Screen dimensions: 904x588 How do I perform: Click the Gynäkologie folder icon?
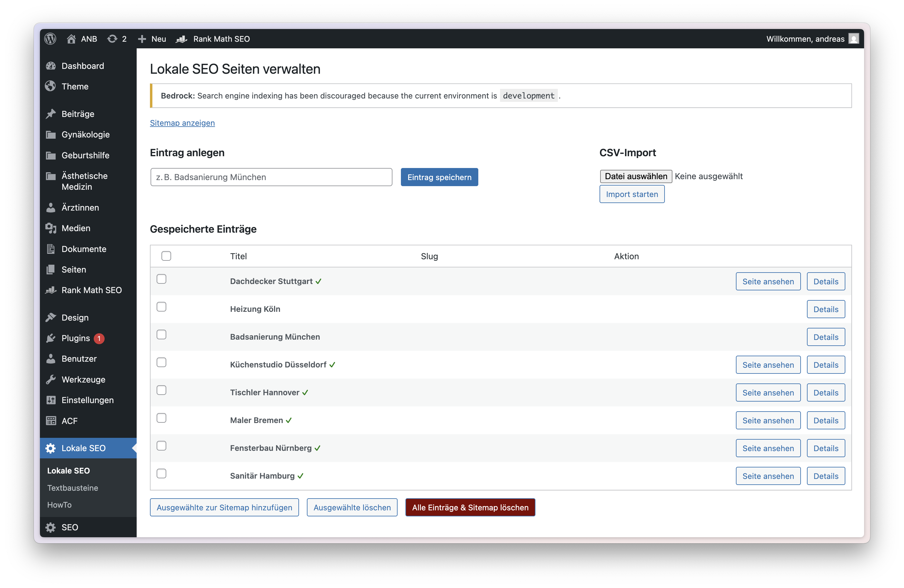[51, 135]
